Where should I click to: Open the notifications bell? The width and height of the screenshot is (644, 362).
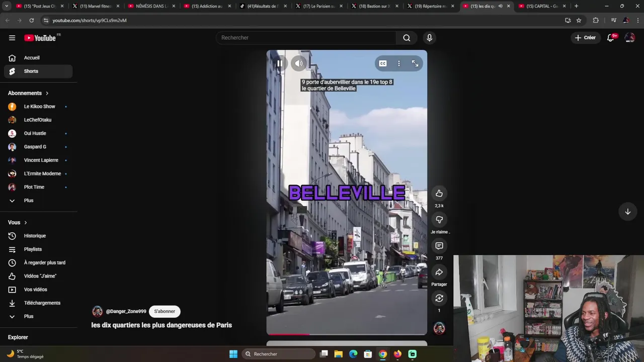coord(611,38)
